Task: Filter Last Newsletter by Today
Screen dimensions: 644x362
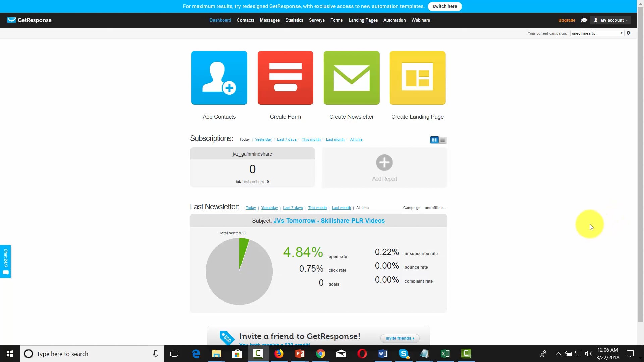Action: [251, 208]
